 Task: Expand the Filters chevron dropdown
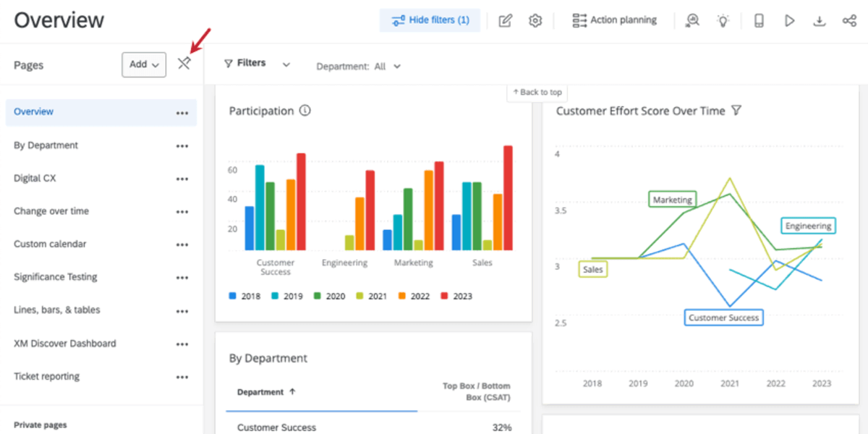[x=286, y=64]
